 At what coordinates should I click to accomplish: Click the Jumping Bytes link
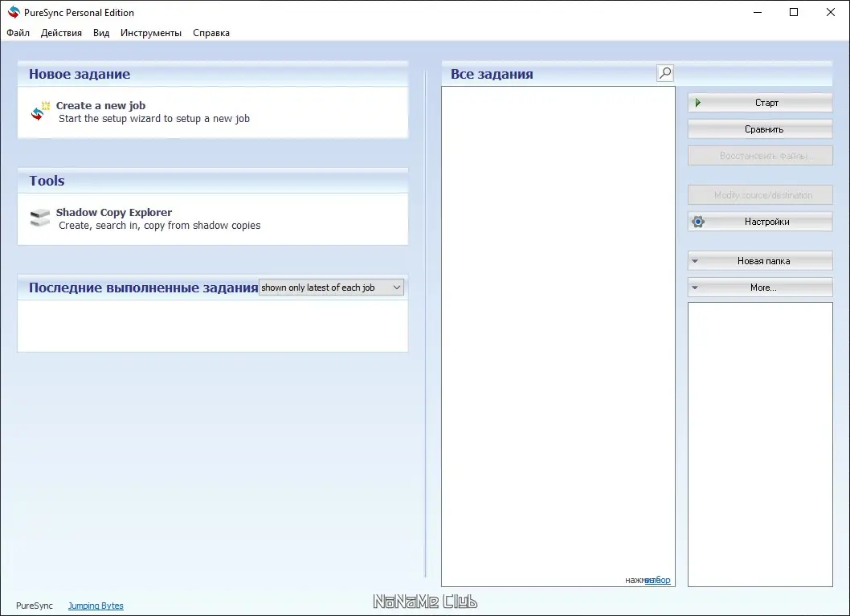pos(96,606)
